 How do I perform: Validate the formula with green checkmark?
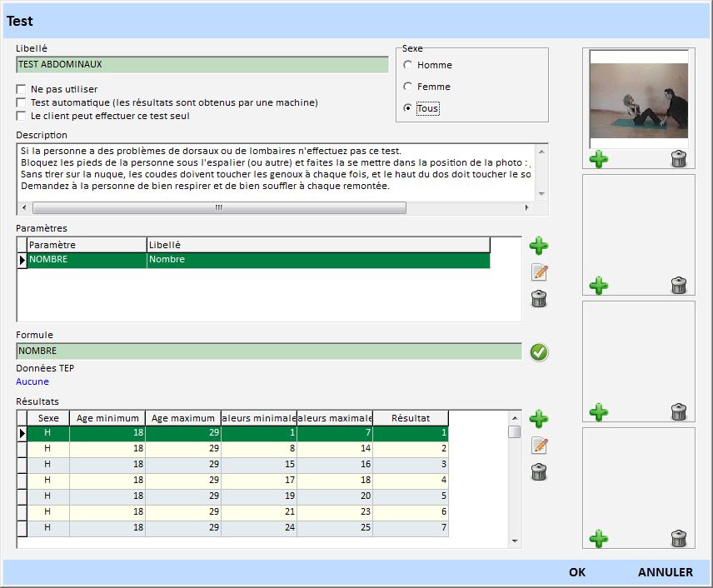[x=539, y=352]
